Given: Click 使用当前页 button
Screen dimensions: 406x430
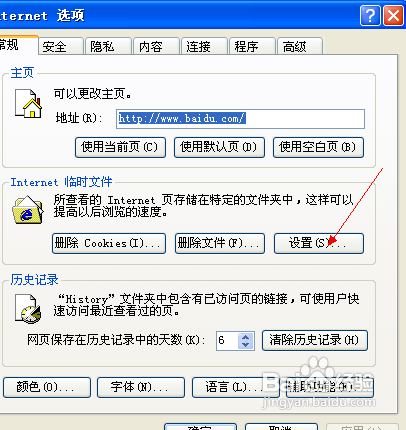Looking at the screenshot, I should pyautogui.click(x=120, y=147).
